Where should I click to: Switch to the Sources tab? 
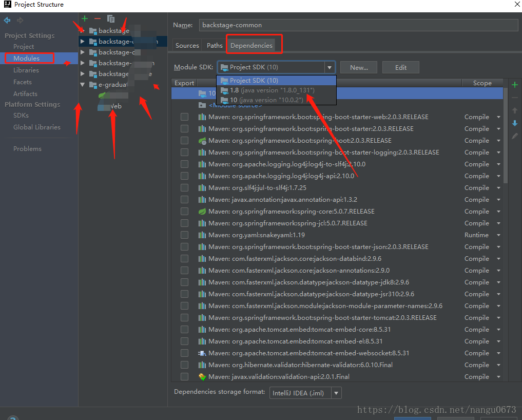pos(187,46)
